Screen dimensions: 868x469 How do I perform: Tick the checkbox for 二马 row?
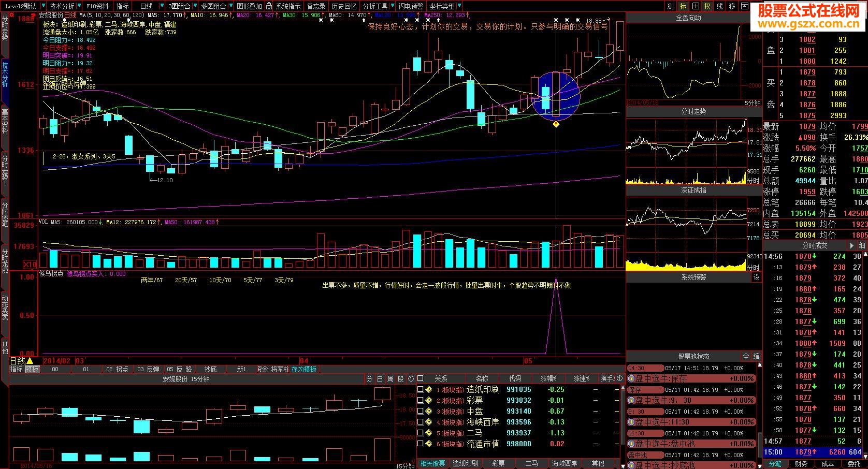(x=421, y=433)
